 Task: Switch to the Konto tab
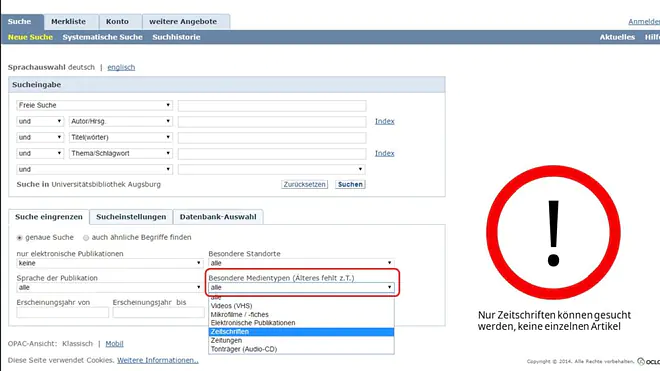click(x=117, y=21)
